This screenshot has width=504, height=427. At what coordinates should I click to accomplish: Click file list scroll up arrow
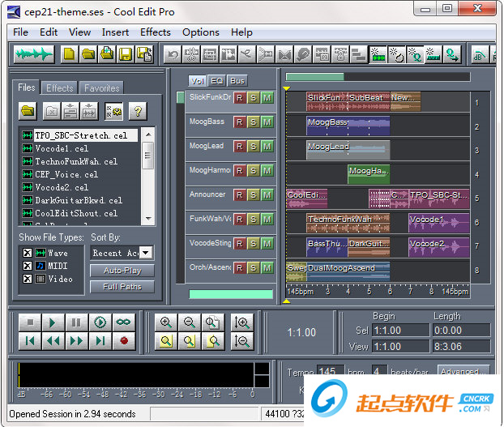(148, 135)
